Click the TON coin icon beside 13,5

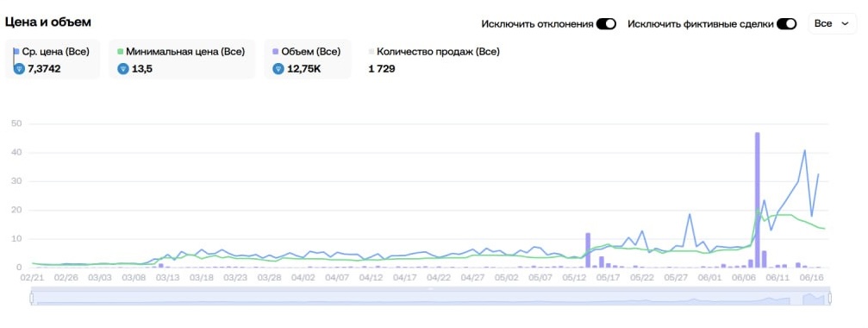pyautogui.click(x=123, y=69)
